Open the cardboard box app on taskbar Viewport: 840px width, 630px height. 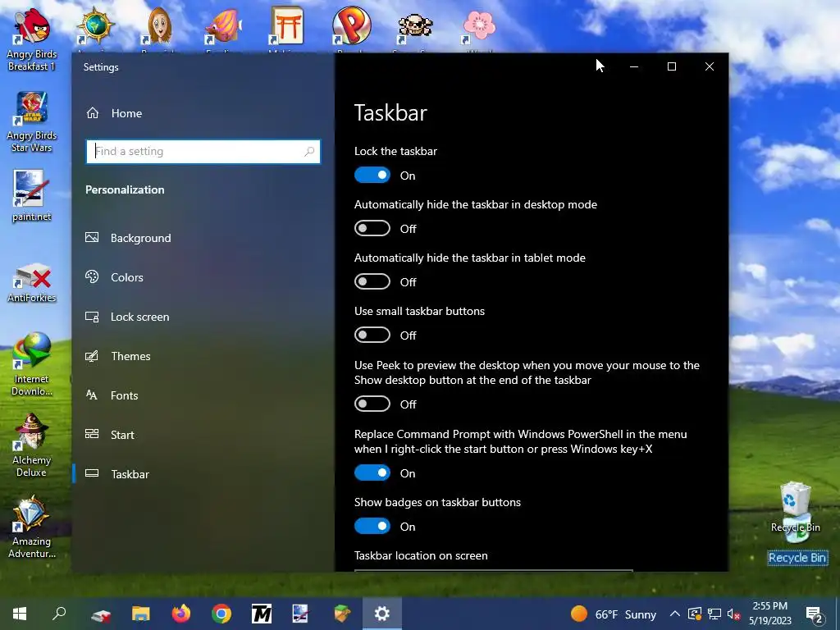[342, 614]
